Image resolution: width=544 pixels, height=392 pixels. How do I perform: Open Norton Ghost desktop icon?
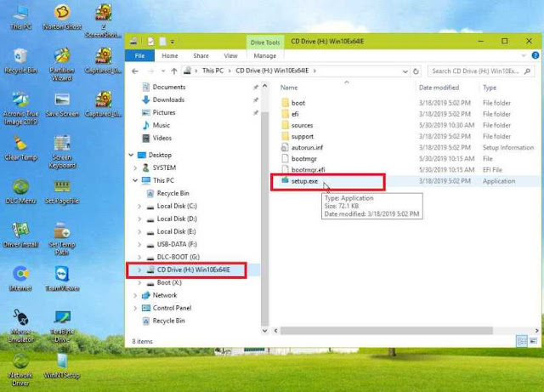coord(62,17)
